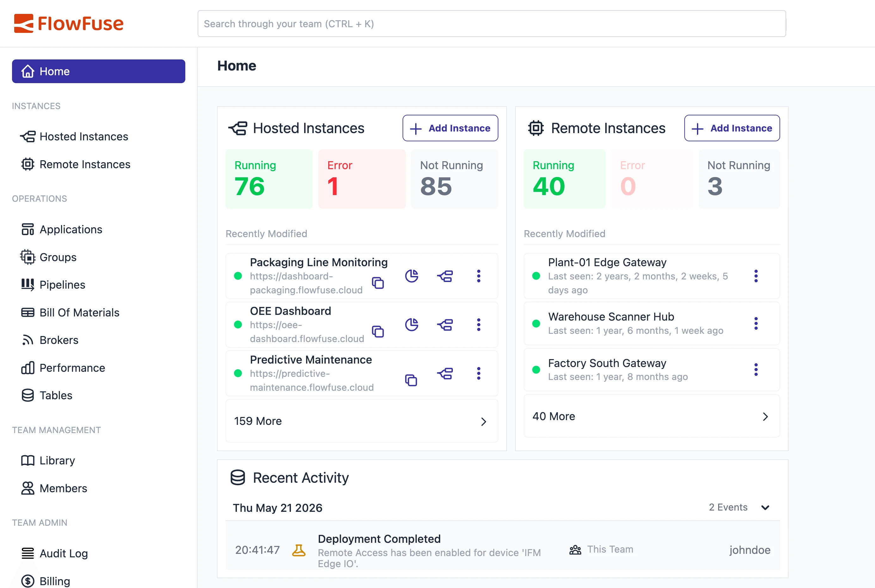Add Instance under Remote Instances
The width and height of the screenshot is (875, 588).
[732, 128]
